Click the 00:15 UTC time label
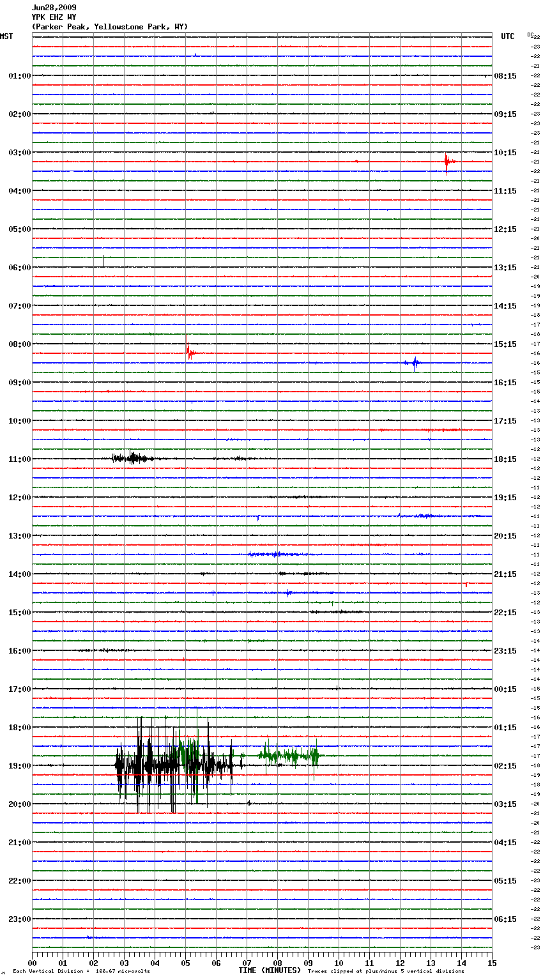543x980 pixels. click(x=505, y=689)
